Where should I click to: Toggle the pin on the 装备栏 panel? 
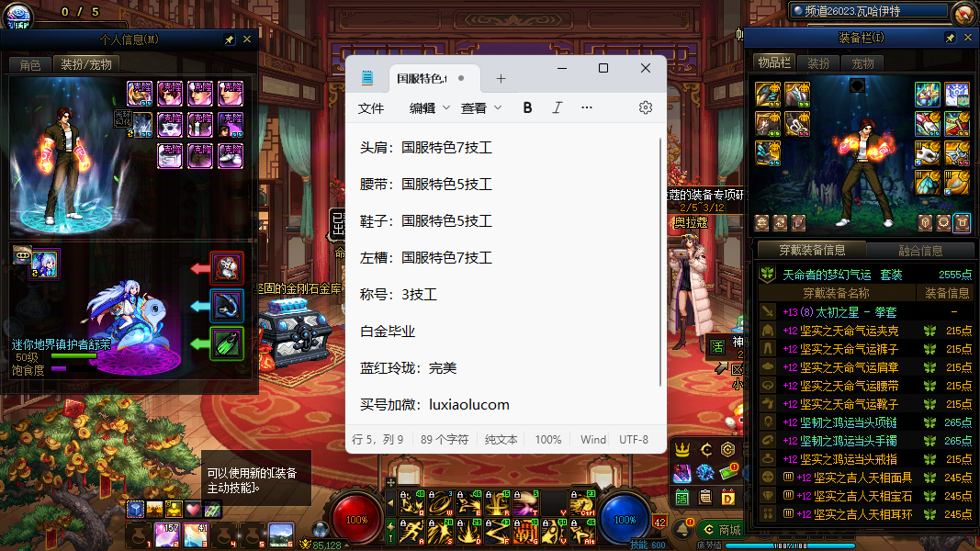[x=951, y=38]
